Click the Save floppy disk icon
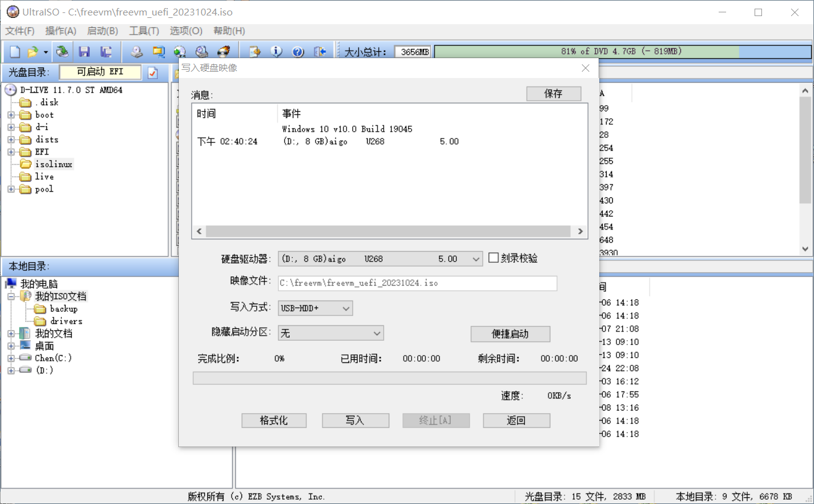Screen dimensions: 814x504 (84, 52)
